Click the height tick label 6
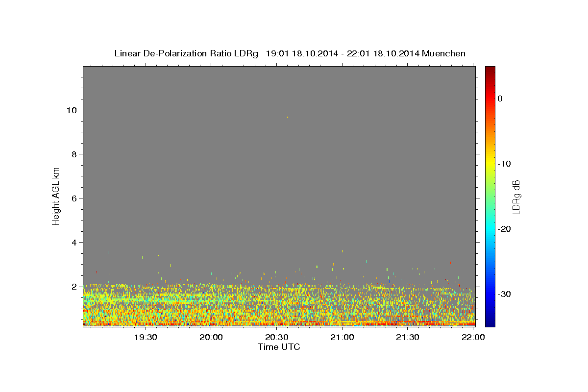Viewport: 588px width, 392px height. 74,198
